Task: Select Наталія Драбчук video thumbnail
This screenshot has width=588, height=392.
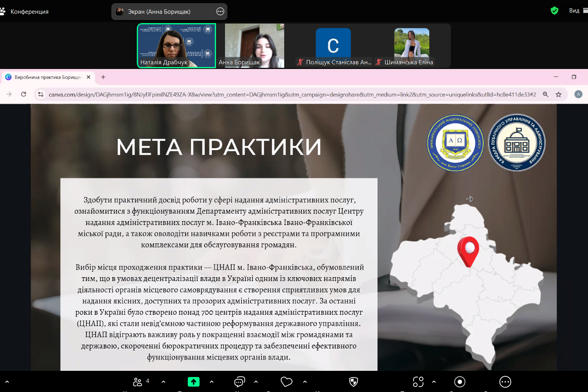Action: click(176, 46)
